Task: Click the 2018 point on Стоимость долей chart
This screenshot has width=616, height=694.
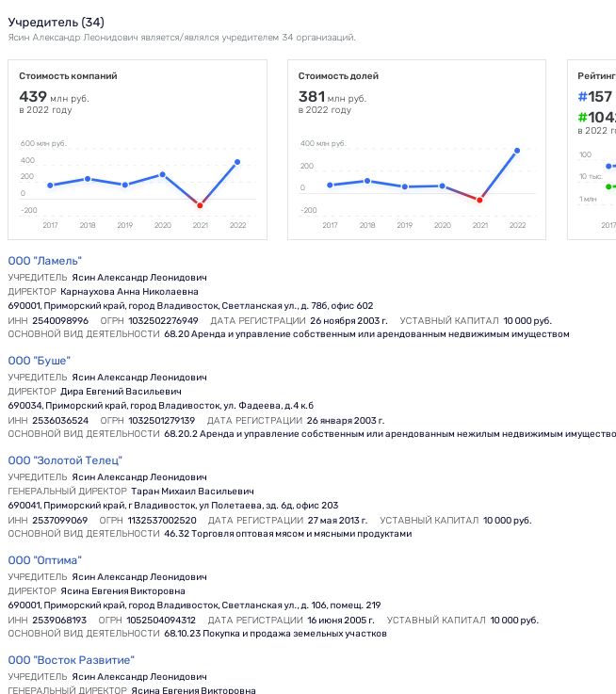Action: 367,181
